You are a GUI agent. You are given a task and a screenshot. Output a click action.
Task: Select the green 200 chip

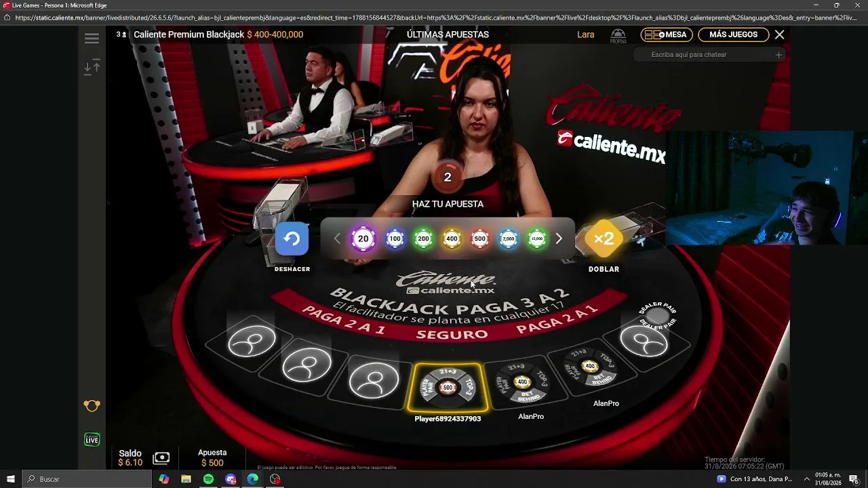(424, 239)
